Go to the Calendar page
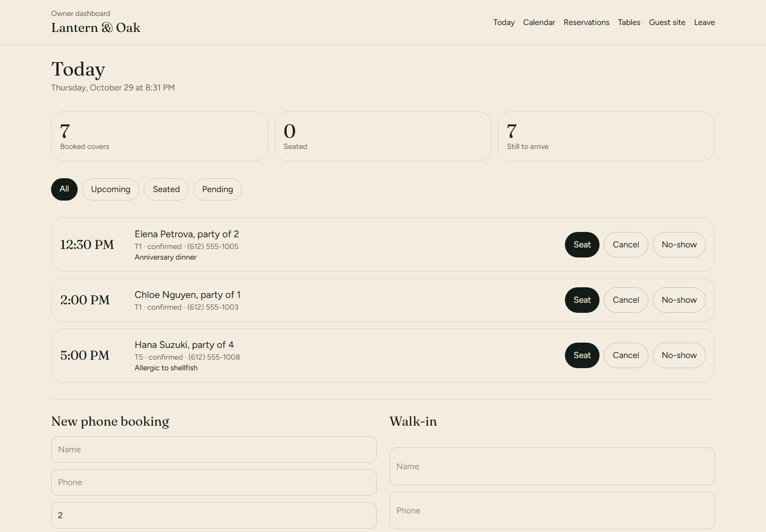 coord(539,22)
